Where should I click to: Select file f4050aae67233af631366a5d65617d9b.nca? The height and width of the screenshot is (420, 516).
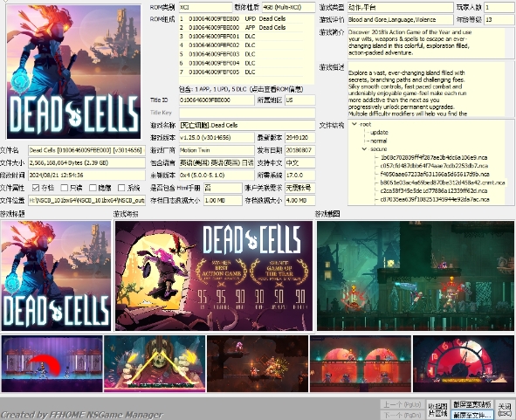435,174
